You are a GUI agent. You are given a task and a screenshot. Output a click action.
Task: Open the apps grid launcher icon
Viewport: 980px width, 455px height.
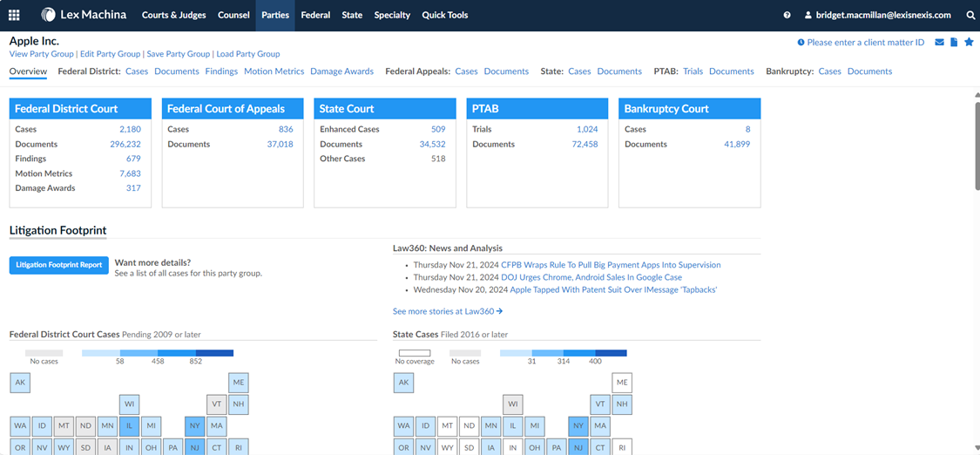(14, 15)
